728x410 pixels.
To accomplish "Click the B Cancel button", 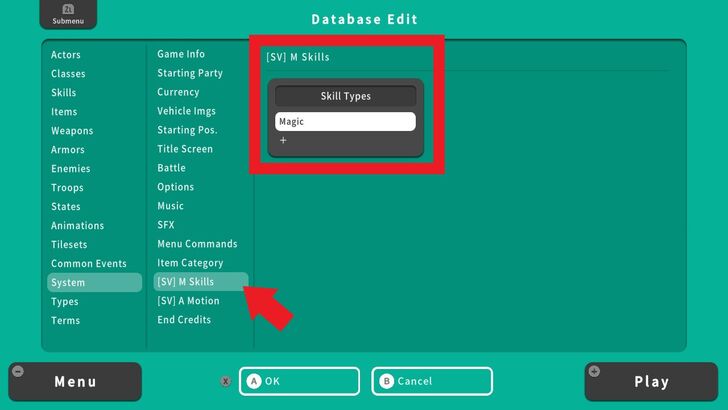I will [432, 381].
